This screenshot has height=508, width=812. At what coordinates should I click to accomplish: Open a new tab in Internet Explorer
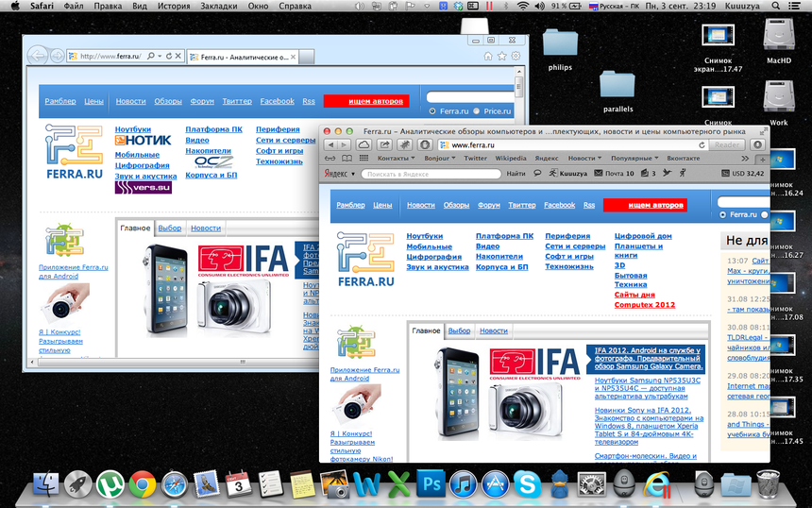(307, 57)
